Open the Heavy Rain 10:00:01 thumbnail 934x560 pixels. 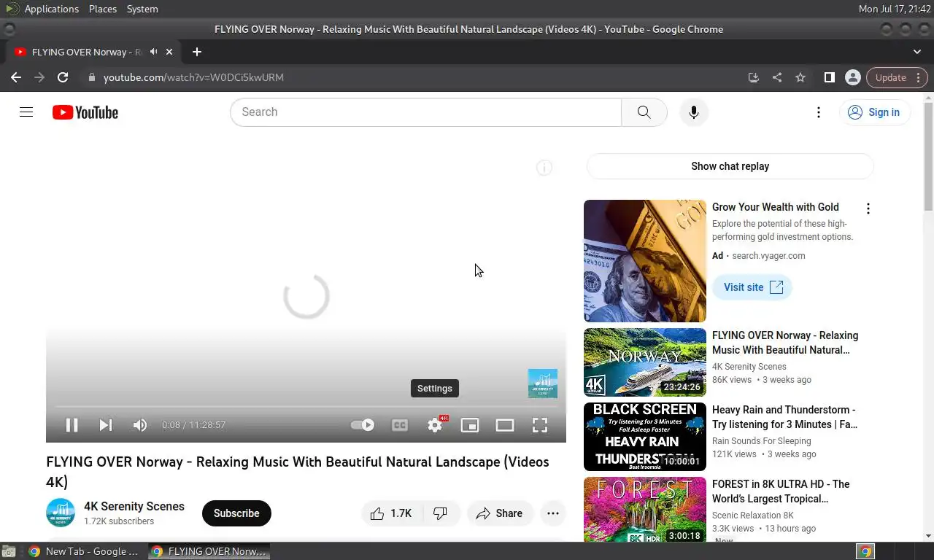[645, 437]
